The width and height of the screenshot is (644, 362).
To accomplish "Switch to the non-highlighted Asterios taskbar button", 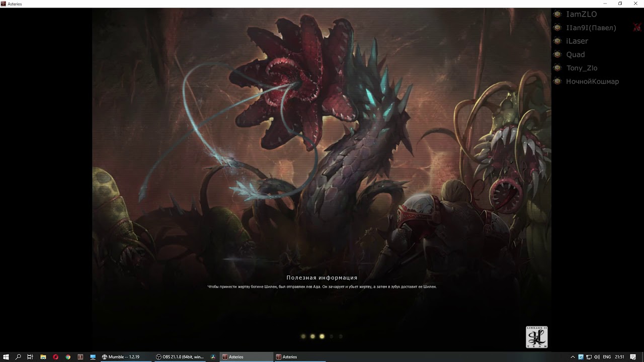I will 300,357.
